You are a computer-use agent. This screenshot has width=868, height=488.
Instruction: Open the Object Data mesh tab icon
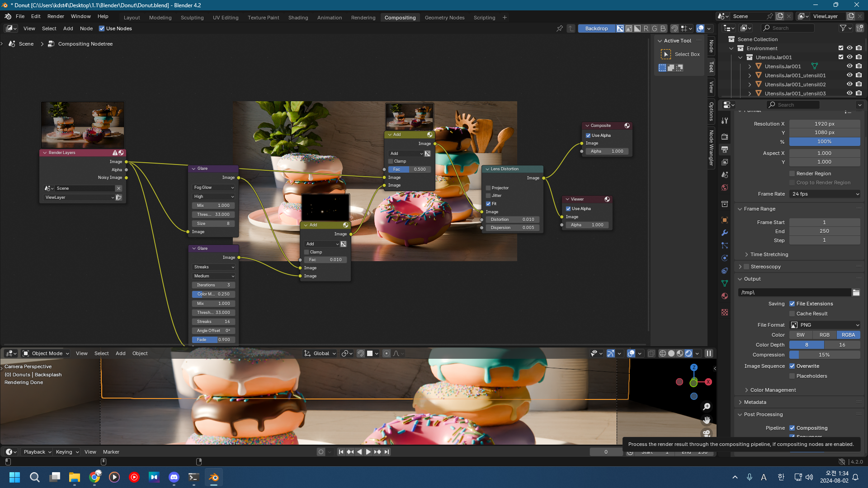point(725,283)
